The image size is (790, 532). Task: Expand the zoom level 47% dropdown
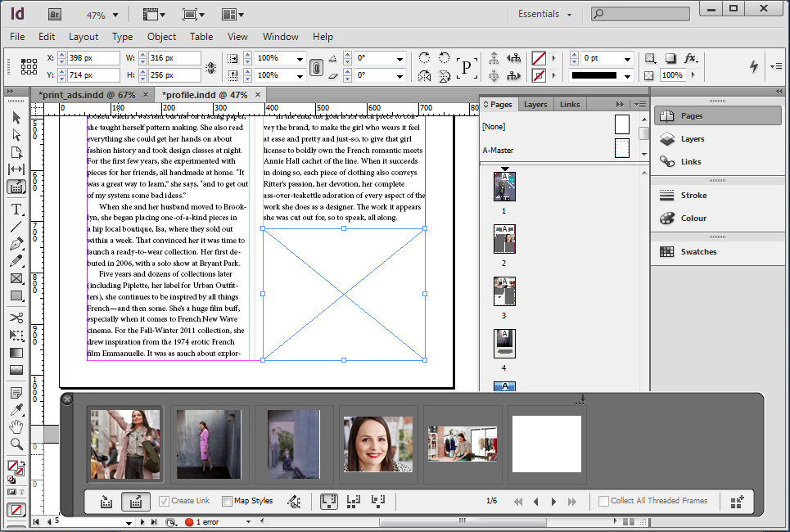[x=115, y=15]
